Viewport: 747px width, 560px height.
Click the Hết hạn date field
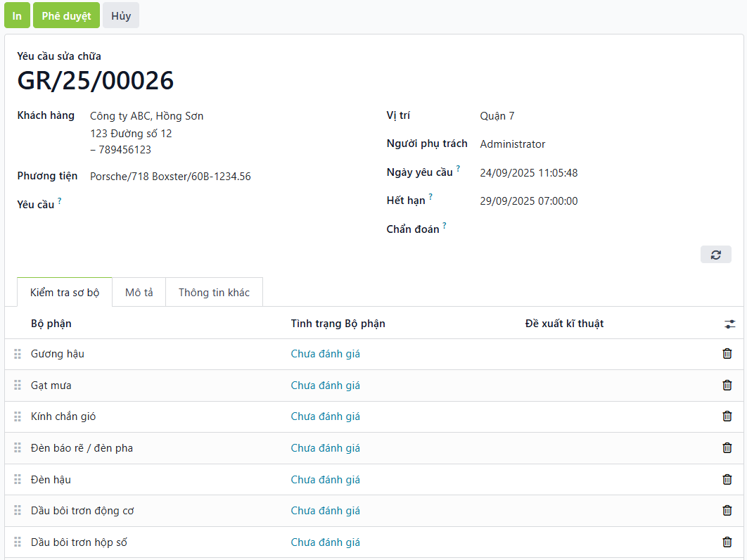[528, 201]
